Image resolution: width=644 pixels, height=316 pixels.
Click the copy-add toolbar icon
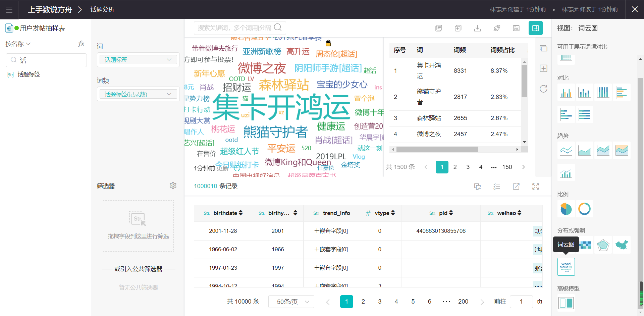(458, 28)
